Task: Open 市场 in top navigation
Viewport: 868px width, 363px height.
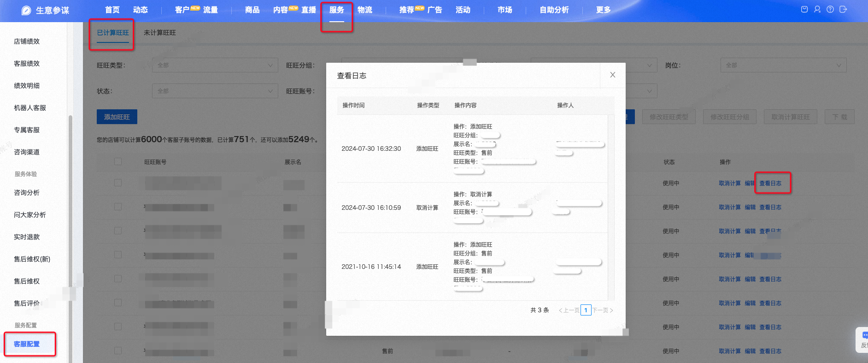Action: click(x=505, y=10)
